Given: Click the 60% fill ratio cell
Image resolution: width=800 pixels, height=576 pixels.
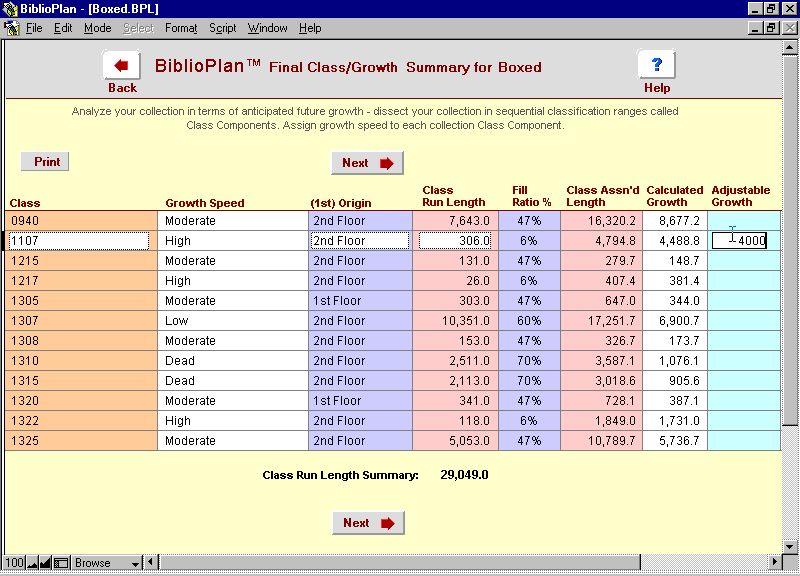Looking at the screenshot, I should 529,321.
